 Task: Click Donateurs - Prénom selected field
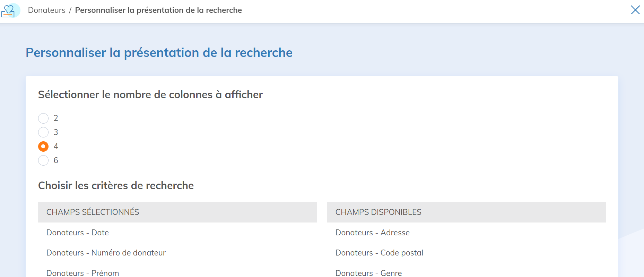click(x=82, y=273)
